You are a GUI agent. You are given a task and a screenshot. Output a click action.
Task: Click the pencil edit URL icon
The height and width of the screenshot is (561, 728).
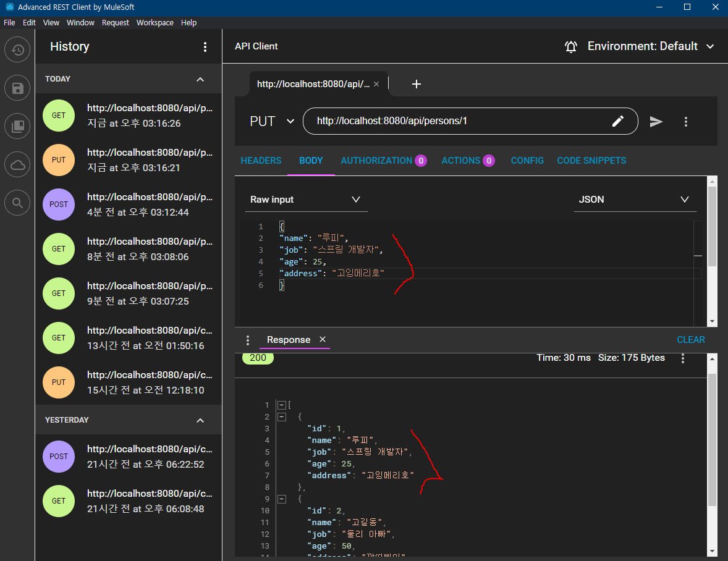coord(617,121)
